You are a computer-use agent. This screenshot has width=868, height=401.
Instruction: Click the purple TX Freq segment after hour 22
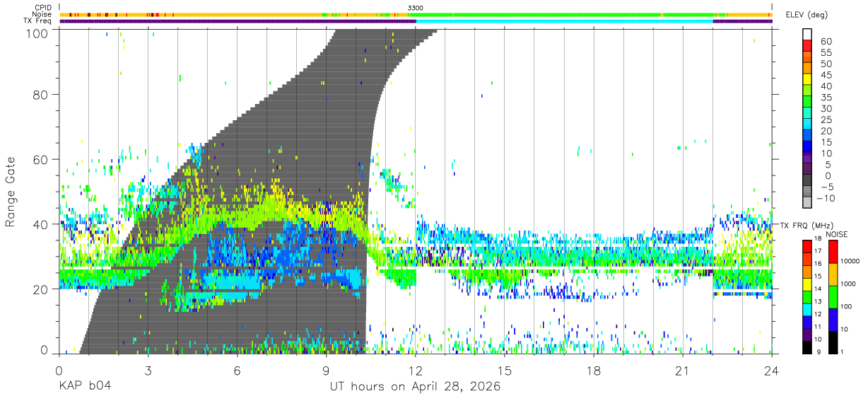click(743, 21)
